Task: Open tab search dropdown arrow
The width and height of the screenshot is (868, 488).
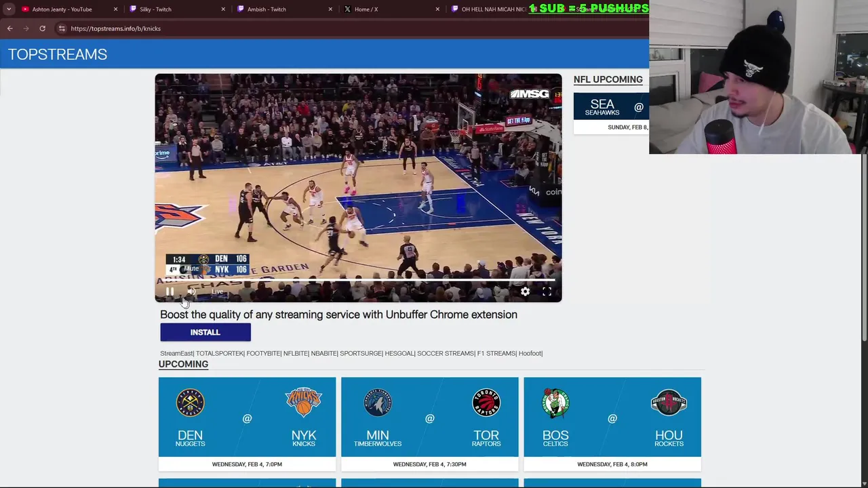Action: pyautogui.click(x=9, y=9)
